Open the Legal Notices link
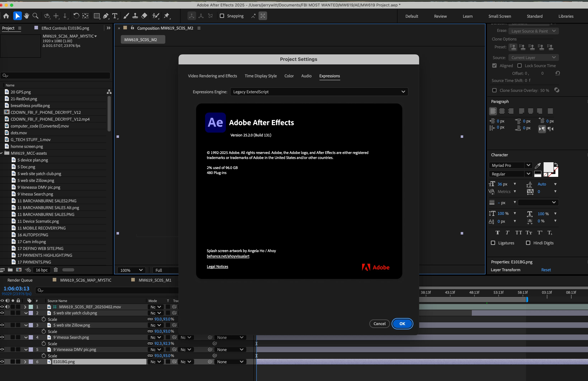This screenshot has width=588, height=381. pyautogui.click(x=217, y=266)
